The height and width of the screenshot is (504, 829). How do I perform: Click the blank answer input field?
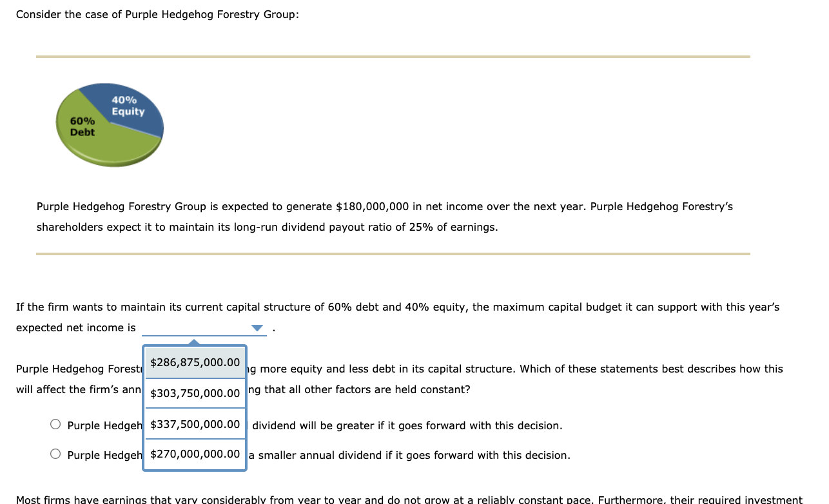(193, 328)
